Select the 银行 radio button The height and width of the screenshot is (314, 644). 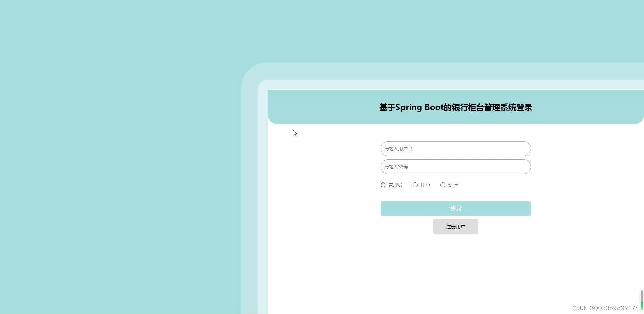point(443,185)
